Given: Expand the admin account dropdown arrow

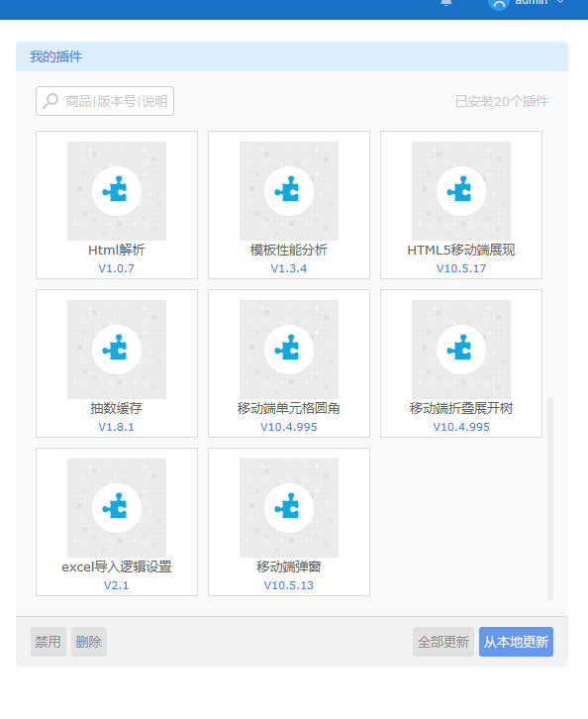Looking at the screenshot, I should point(560,2).
